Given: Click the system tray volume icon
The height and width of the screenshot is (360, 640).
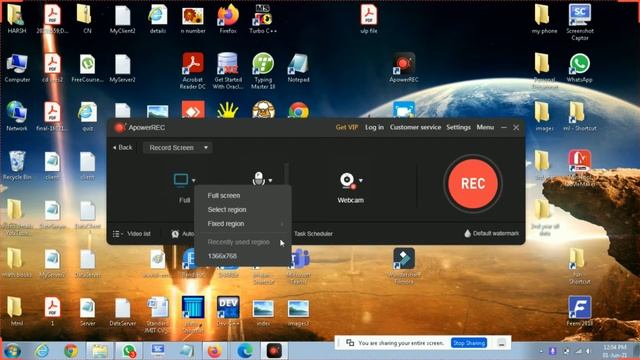Looking at the screenshot, I should pos(588,351).
